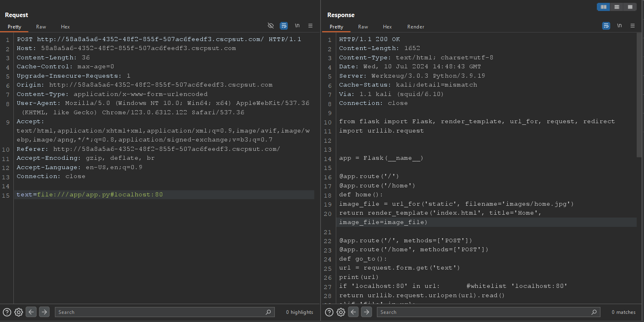Image resolution: width=644 pixels, height=322 pixels.
Task: Toggle word wrap in Response panel
Action: (606, 26)
